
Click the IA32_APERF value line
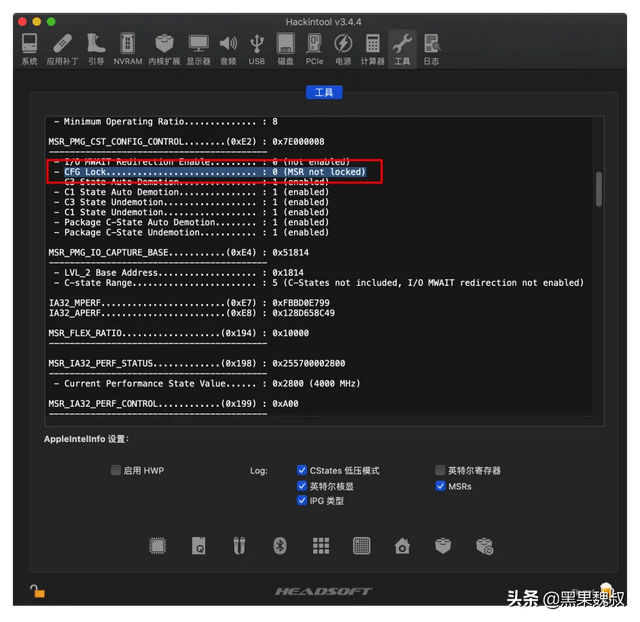coord(191,313)
